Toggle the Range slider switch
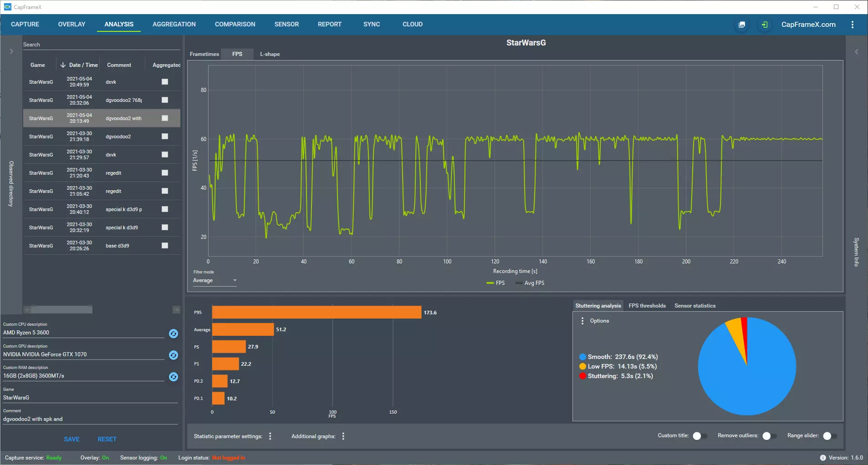The image size is (868, 465). coord(830,436)
